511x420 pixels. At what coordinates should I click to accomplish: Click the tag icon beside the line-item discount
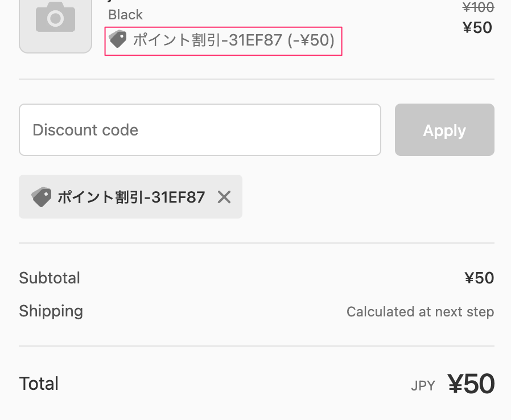coord(118,40)
